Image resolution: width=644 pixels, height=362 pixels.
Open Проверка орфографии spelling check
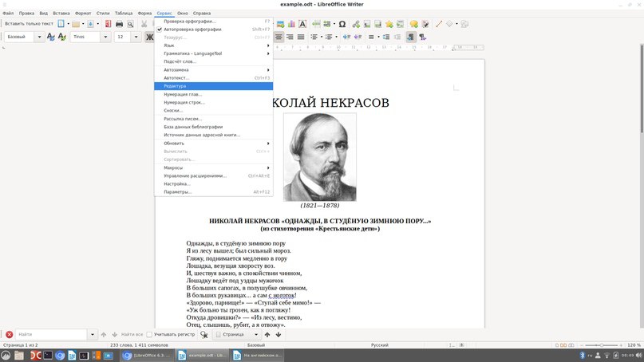click(214, 22)
